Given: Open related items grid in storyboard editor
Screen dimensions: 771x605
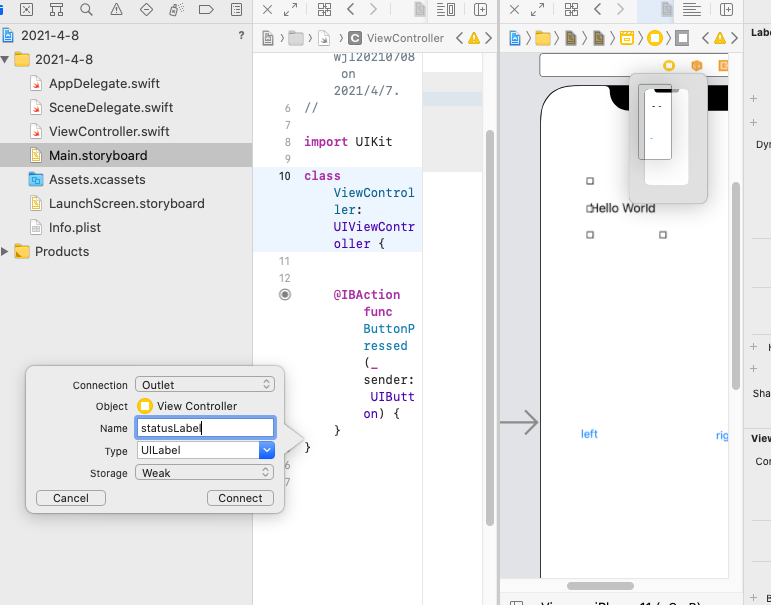Looking at the screenshot, I should coord(571,9).
